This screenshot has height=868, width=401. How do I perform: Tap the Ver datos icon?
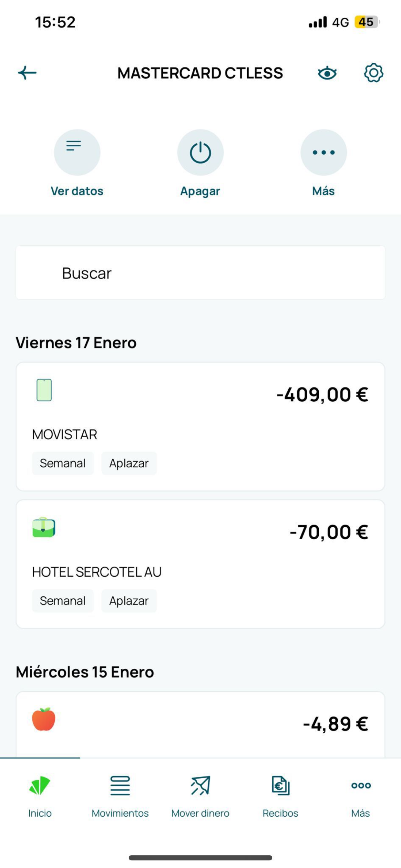pos(77,152)
